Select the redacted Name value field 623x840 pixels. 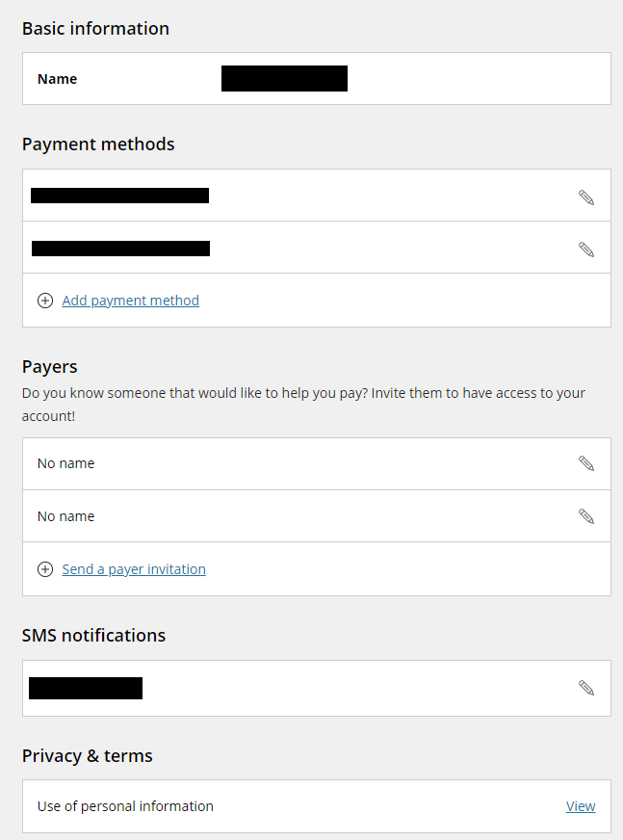(x=284, y=78)
